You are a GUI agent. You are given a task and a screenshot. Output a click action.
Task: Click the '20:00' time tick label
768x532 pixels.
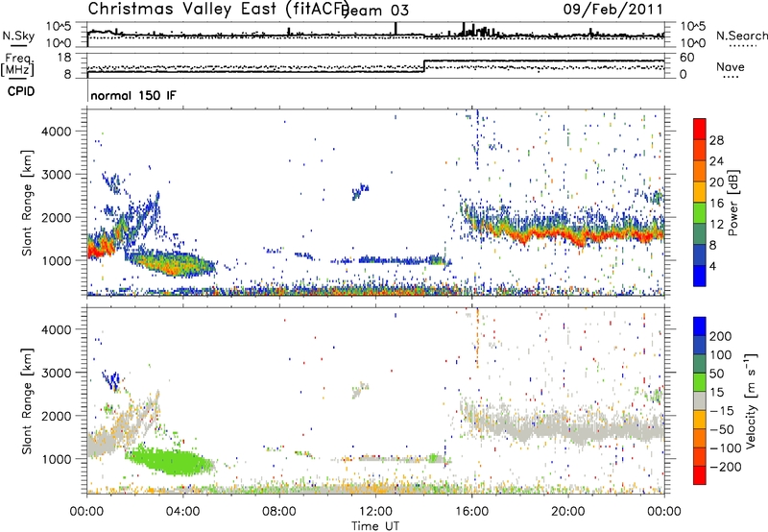567,512
